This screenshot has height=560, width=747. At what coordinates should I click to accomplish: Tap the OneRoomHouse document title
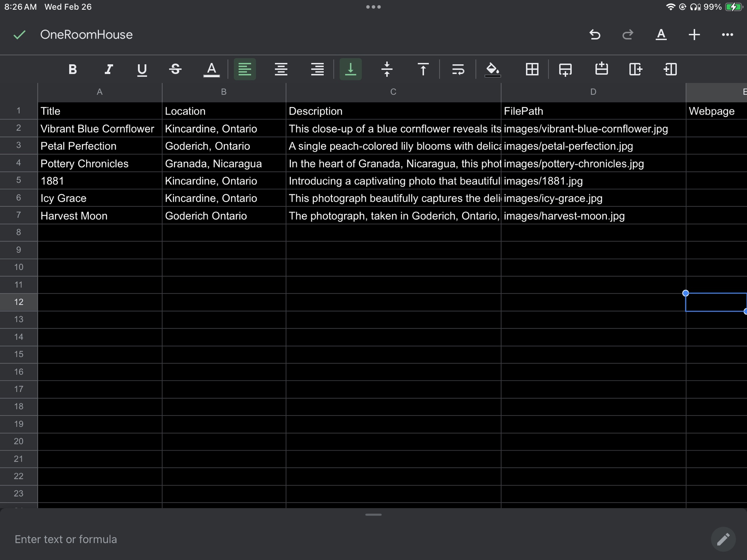coord(86,35)
